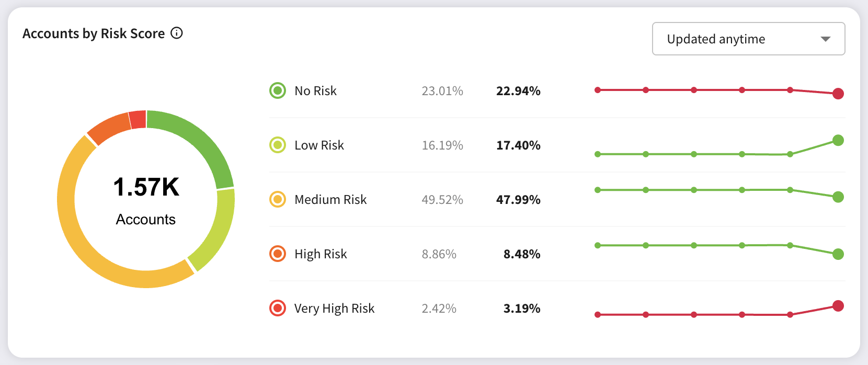Click the dropdown arrow in Updated anytime box
868x365 pixels.
[x=826, y=39]
